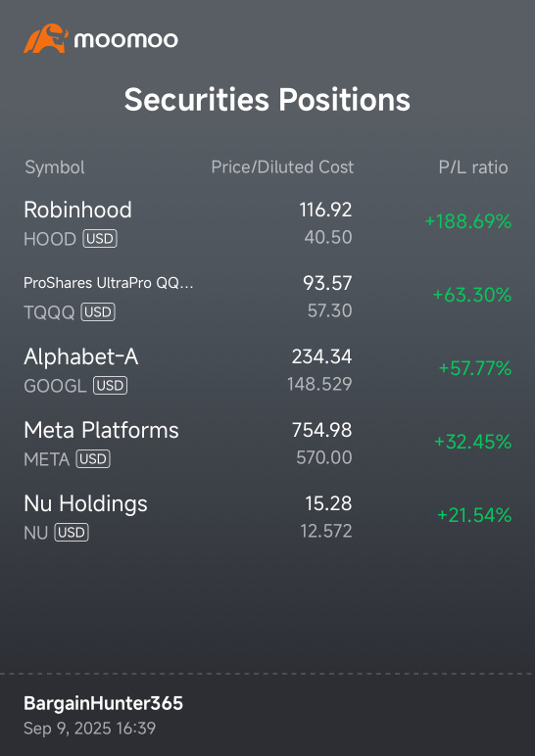
Task: Select the P/L ratio column header
Action: [472, 167]
